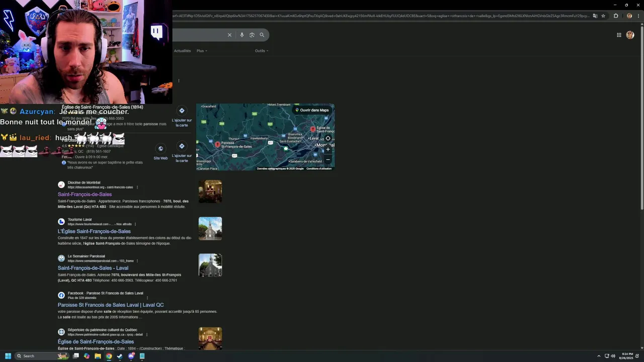Open the Tourisme Laval church thumbnail
This screenshot has width=644, height=362.
(x=210, y=228)
